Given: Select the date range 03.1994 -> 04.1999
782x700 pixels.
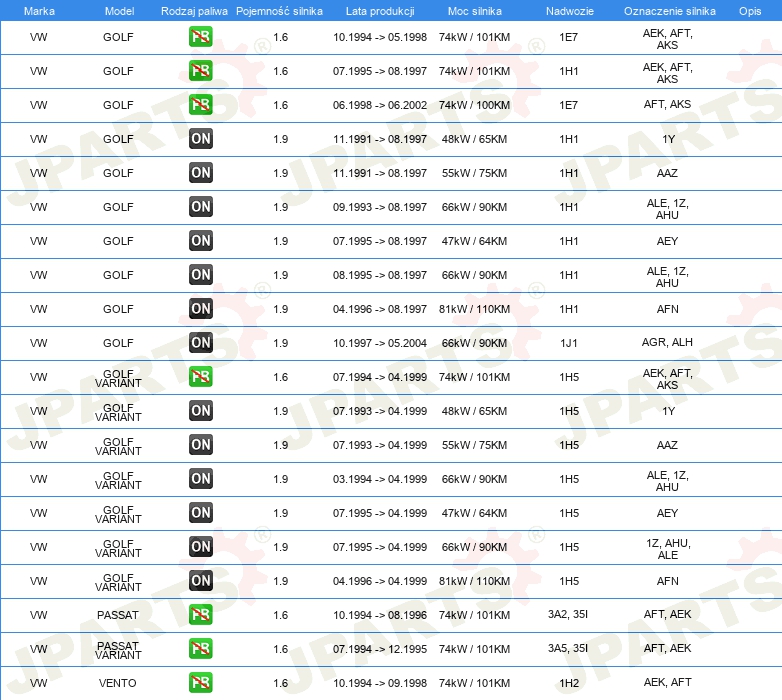Looking at the screenshot, I should [x=380, y=479].
